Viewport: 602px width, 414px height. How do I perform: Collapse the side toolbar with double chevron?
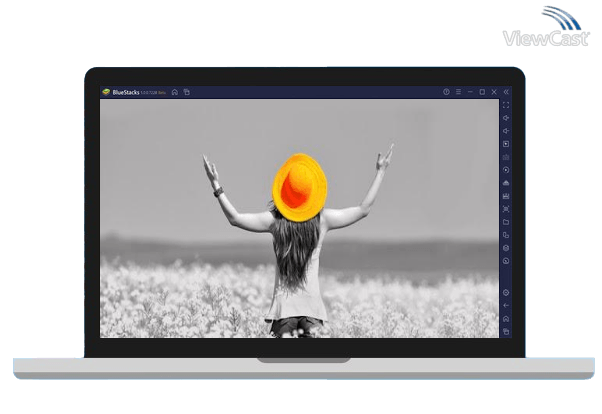[506, 92]
